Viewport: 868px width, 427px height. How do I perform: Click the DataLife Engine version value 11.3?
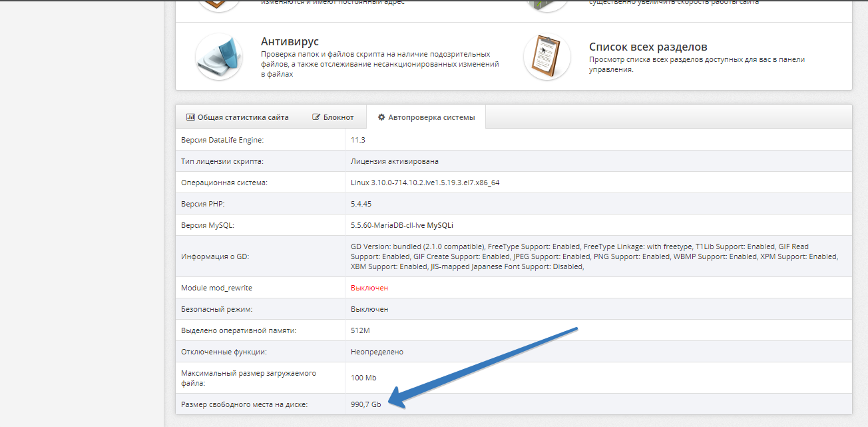click(x=357, y=140)
